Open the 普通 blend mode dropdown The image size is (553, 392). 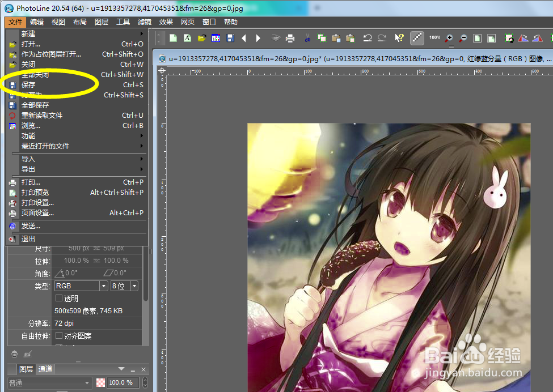pos(49,383)
